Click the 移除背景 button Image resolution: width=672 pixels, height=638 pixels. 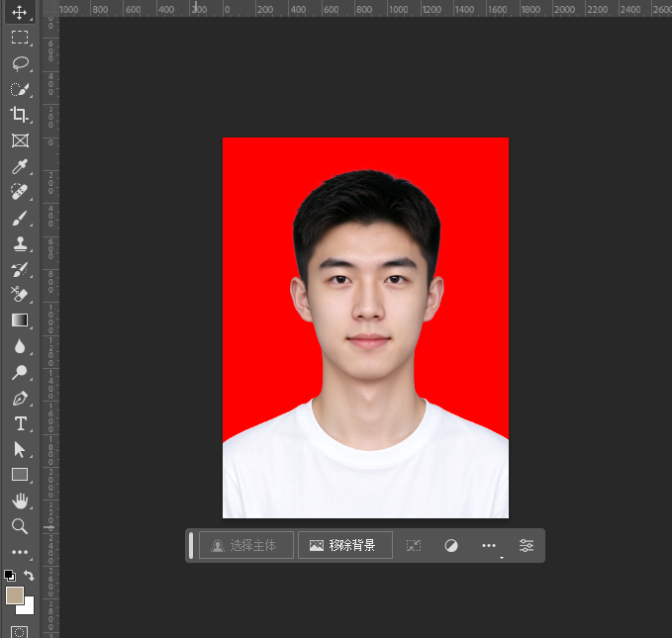(345, 545)
